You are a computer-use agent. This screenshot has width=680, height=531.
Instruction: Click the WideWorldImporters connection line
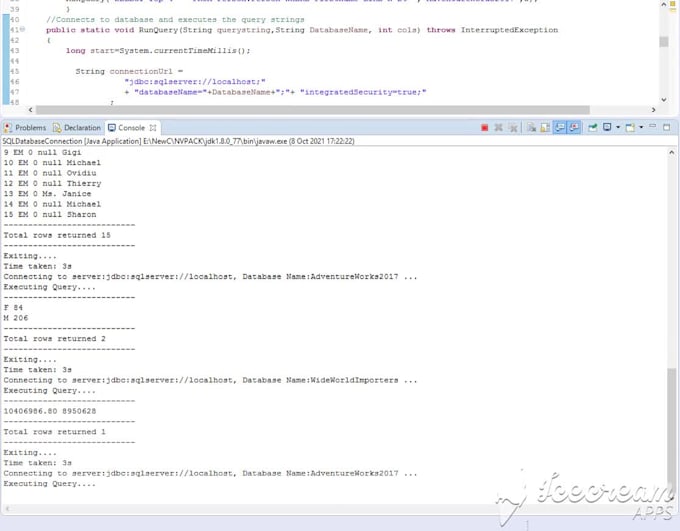(x=210, y=380)
